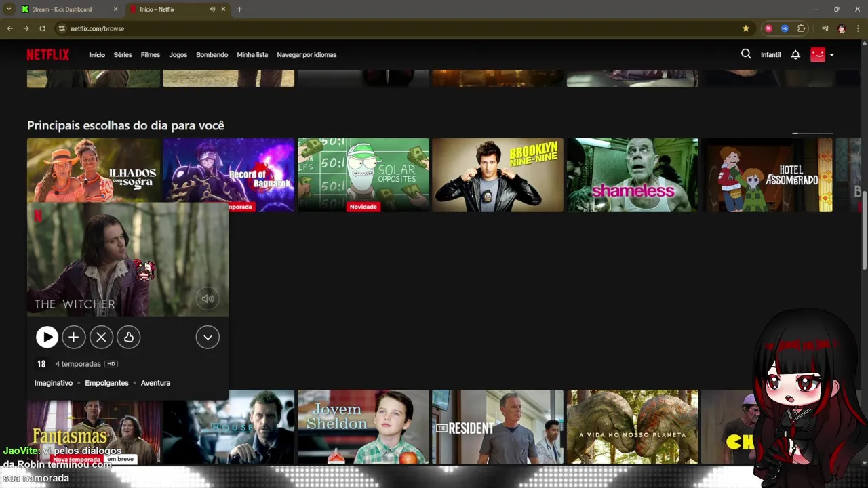Open A Vida no Nosso Planeta thumbnail
The width and height of the screenshot is (868, 488).
point(633,427)
